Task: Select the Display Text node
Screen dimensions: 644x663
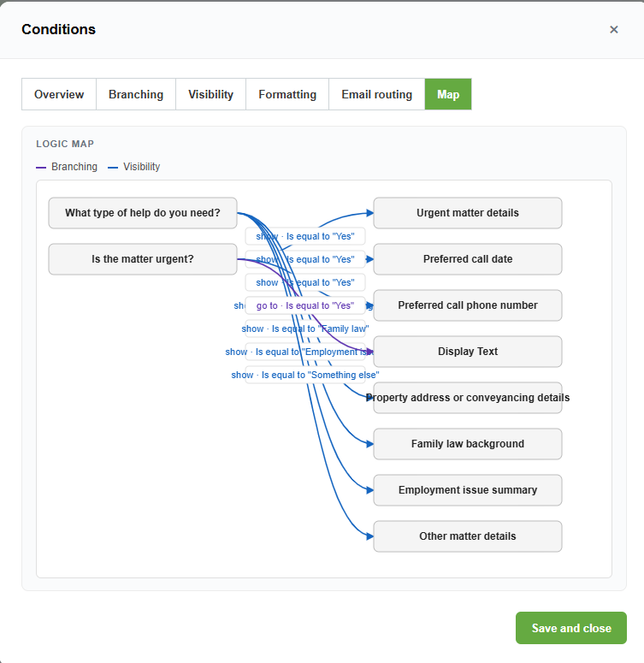Action: click(x=468, y=352)
